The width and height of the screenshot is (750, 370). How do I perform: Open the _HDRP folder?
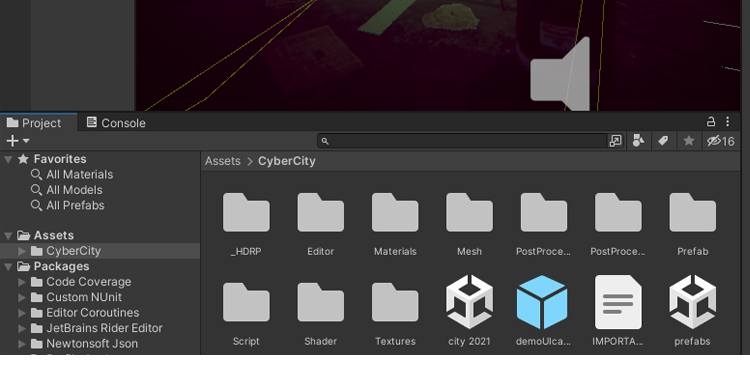point(246,213)
